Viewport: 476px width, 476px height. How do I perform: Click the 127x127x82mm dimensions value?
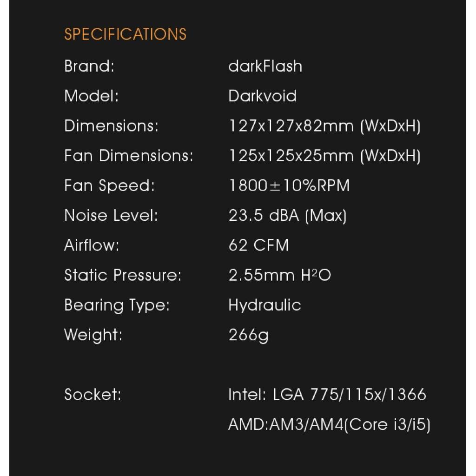324,126
